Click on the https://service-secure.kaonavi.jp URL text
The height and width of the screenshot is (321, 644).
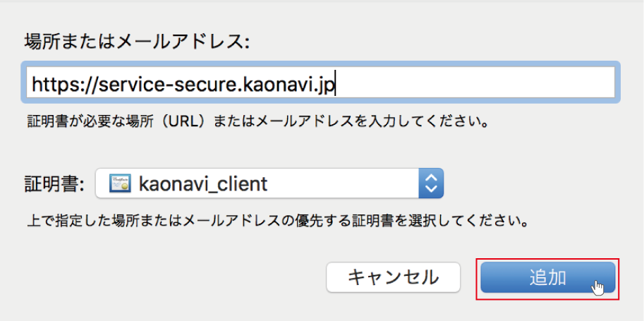click(x=183, y=84)
